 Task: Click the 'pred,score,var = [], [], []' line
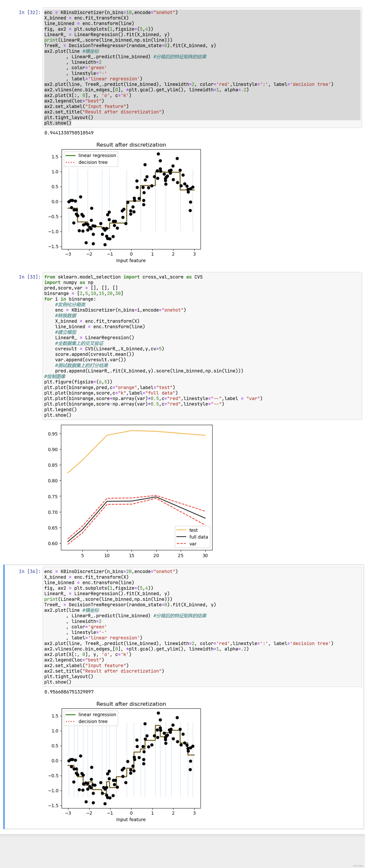(81, 288)
